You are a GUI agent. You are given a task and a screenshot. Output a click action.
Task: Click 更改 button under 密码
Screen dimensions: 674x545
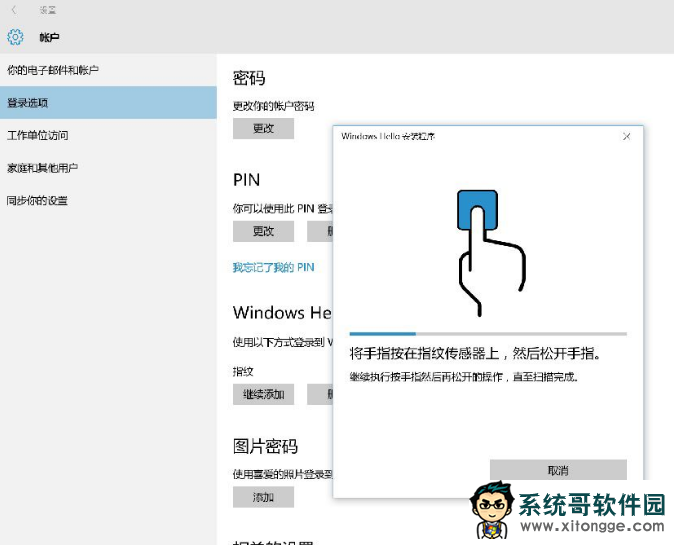click(263, 129)
